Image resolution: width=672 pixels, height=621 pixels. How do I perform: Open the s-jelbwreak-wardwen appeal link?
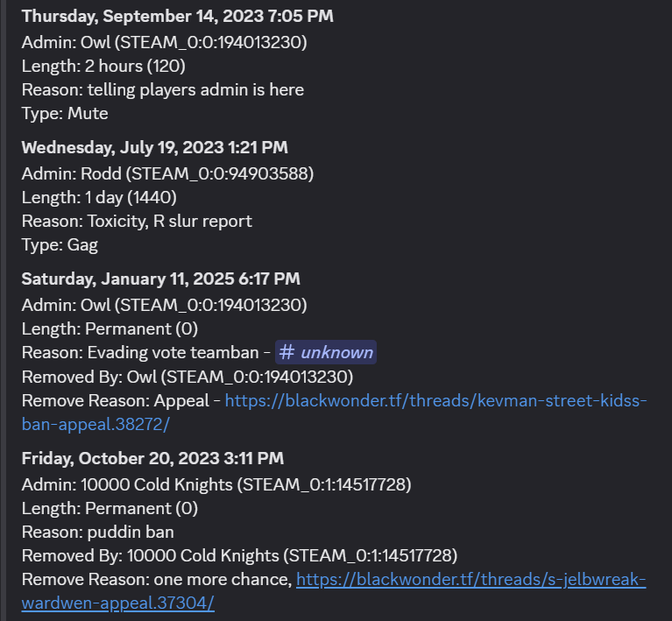470,580
